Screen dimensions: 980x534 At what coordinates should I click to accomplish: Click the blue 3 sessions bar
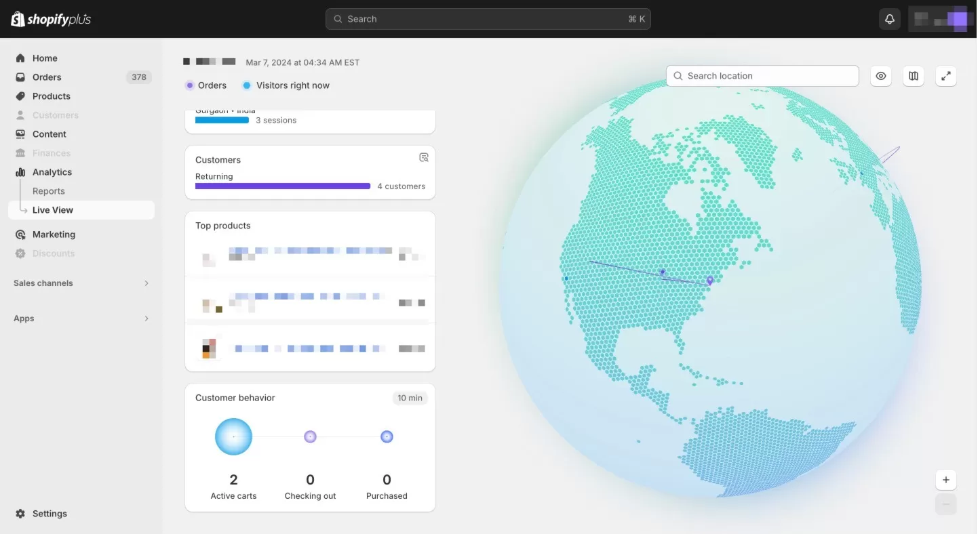(222, 120)
